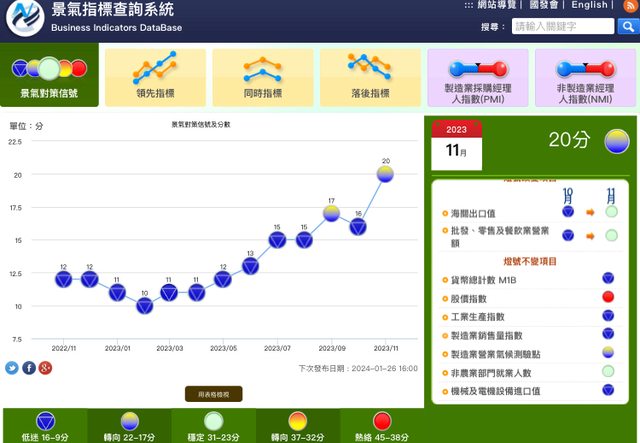640x443 pixels.
Task: Select the red 熱絡 45–38分 legend light
Action: (x=381, y=420)
